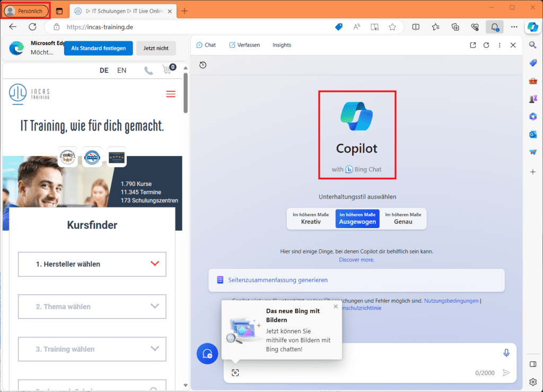Open sidebar Tools briefcase icon
Viewport: 543px width, 392px height.
533,81
